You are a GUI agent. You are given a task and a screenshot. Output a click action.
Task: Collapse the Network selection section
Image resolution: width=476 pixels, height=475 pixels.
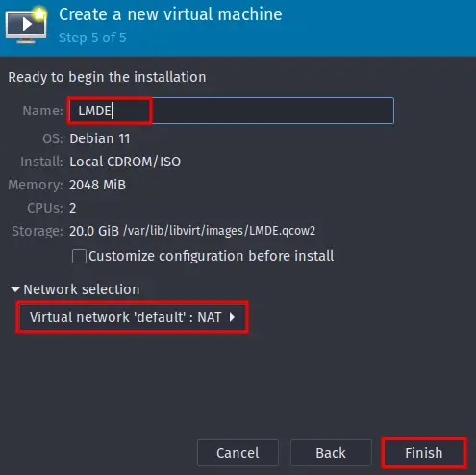coord(14,289)
